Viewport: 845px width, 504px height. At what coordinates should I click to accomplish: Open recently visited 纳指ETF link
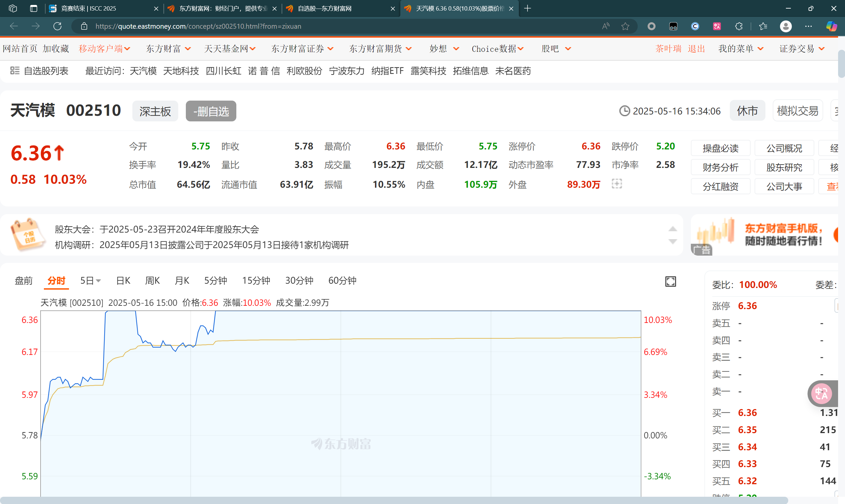pos(387,71)
